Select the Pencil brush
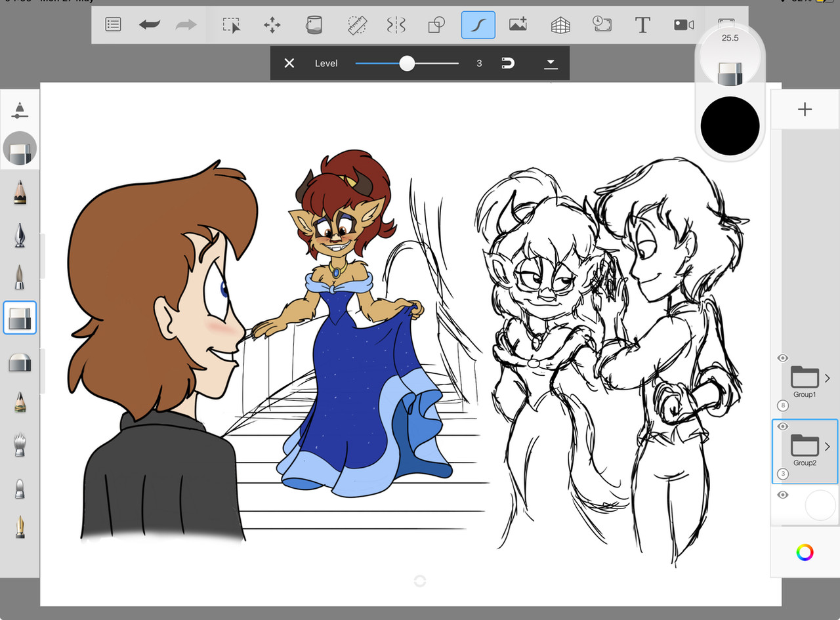The width and height of the screenshot is (840, 620). tap(20, 192)
